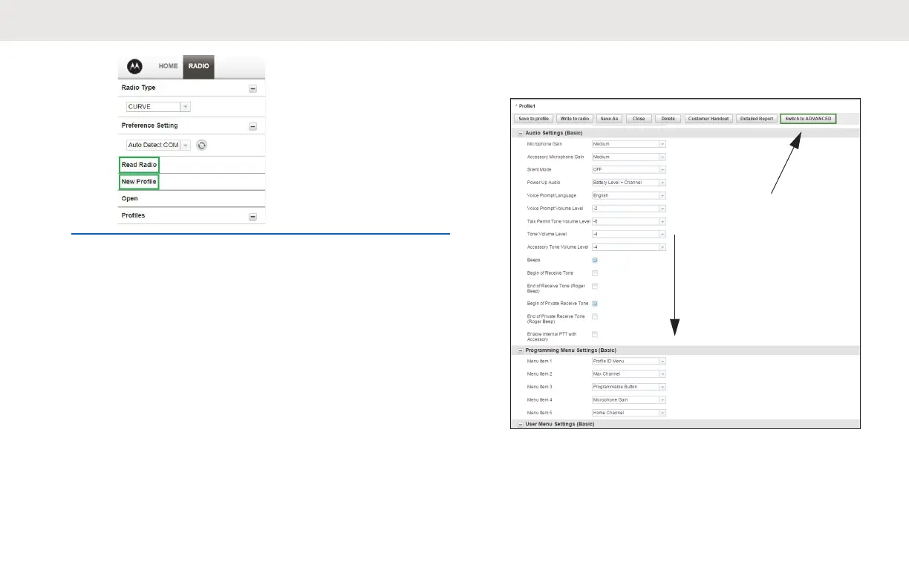Select New Profile
The width and height of the screenshot is (909, 588).
139,182
